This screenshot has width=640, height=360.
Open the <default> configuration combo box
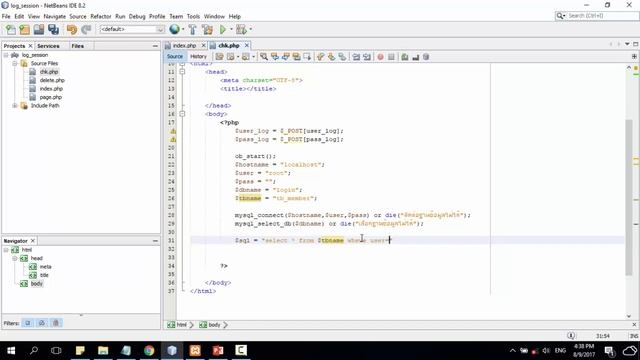132,29
